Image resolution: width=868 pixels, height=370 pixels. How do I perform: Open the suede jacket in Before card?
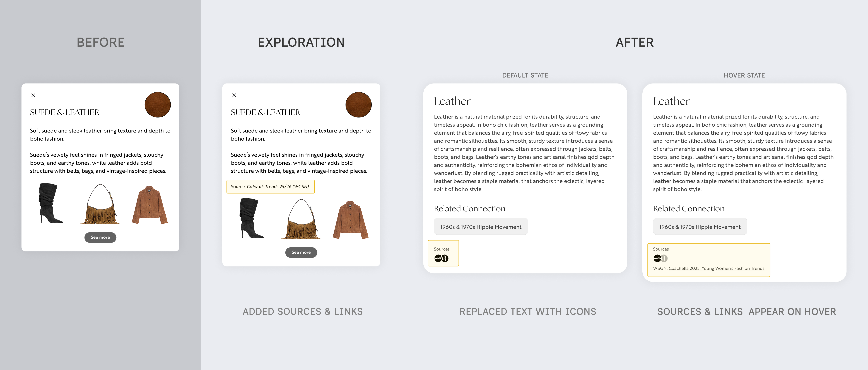pyautogui.click(x=150, y=205)
